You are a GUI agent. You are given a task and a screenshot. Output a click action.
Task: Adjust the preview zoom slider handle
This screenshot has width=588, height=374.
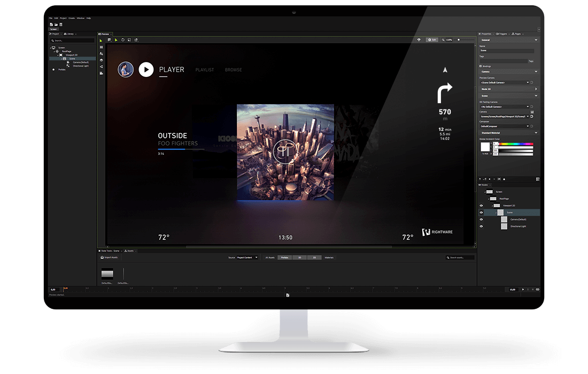(x=458, y=40)
